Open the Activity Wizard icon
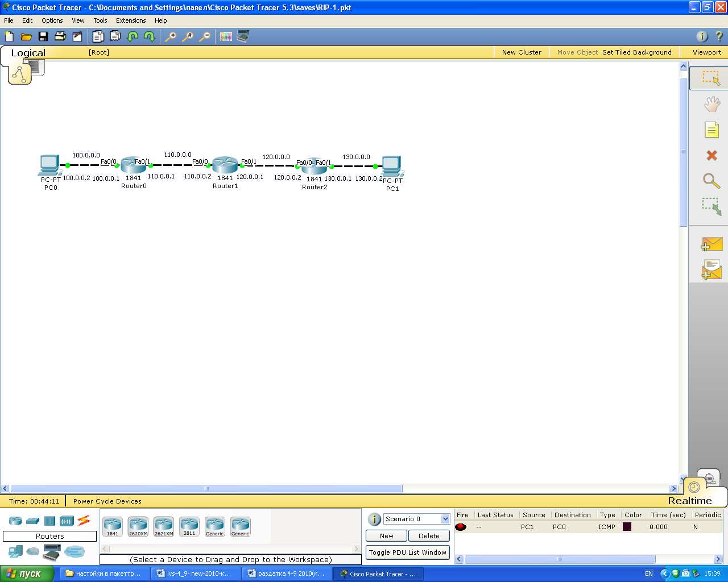The image size is (728, 582). tap(77, 36)
